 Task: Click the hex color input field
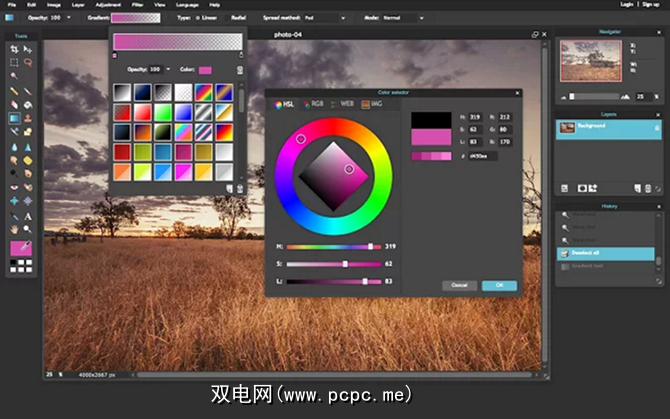pos(483,156)
